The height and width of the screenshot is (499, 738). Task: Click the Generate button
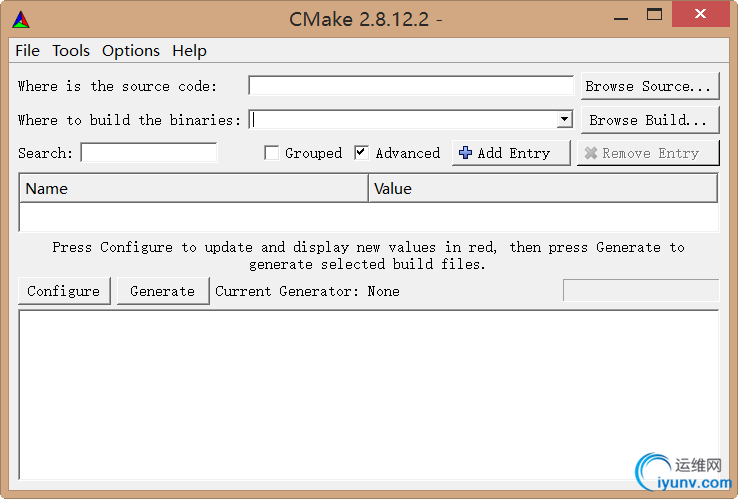(163, 291)
